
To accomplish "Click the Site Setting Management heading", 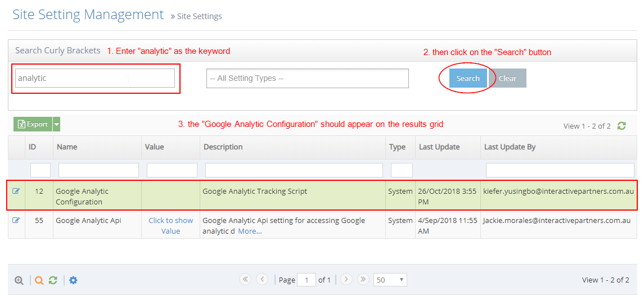I will click(88, 15).
